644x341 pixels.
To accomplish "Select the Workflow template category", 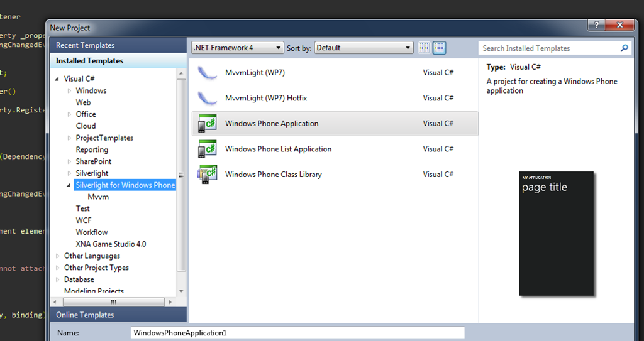I will coord(92,232).
